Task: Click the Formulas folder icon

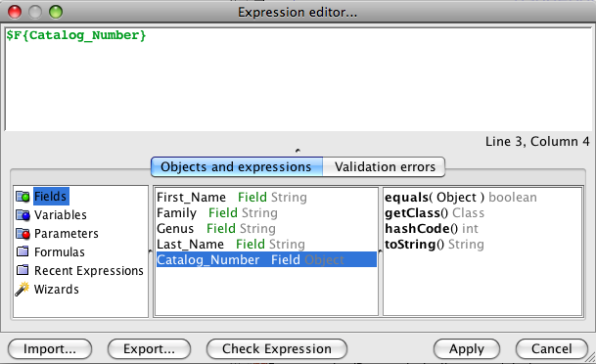Action: pos(23,251)
